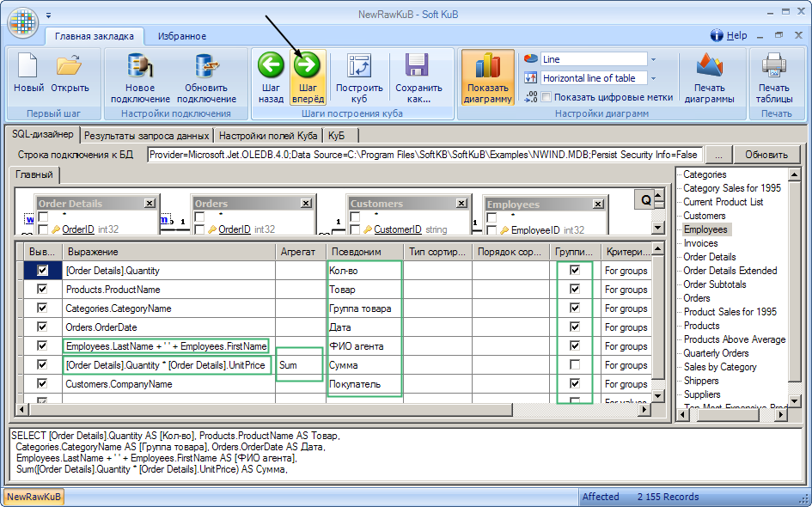Select Employees in the table list
The image size is (812, 507).
[705, 229]
